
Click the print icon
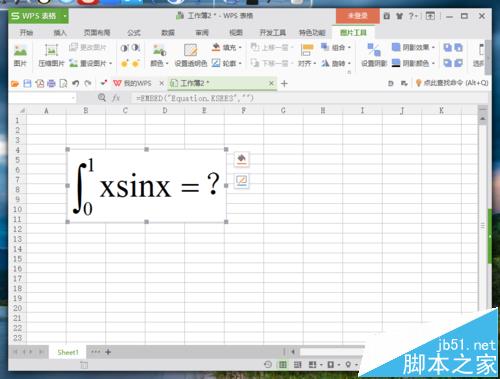point(51,83)
